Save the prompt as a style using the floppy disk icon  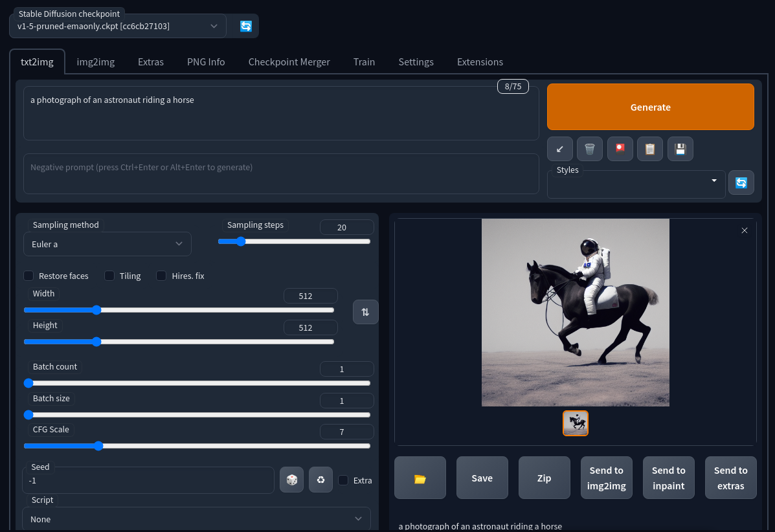[680, 149]
